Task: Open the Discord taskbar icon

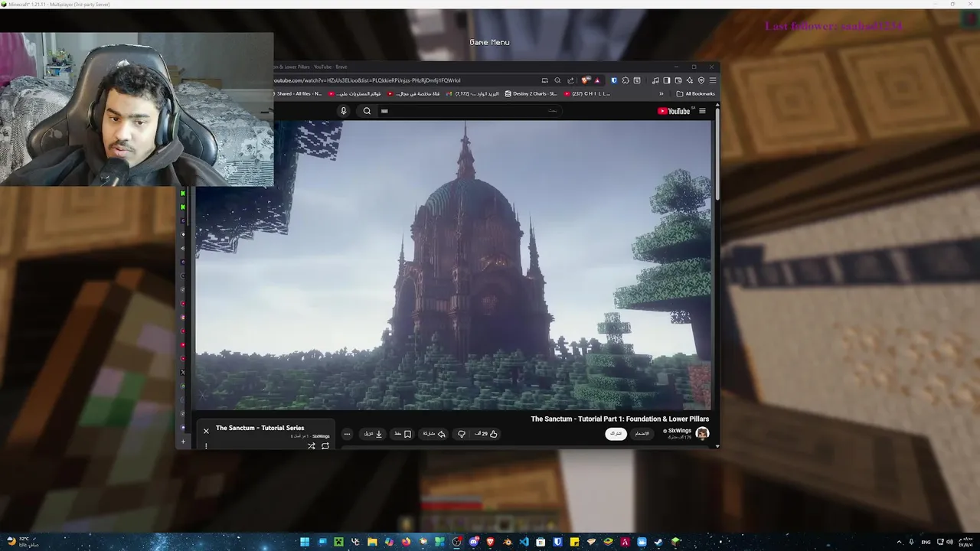Action: (x=475, y=542)
